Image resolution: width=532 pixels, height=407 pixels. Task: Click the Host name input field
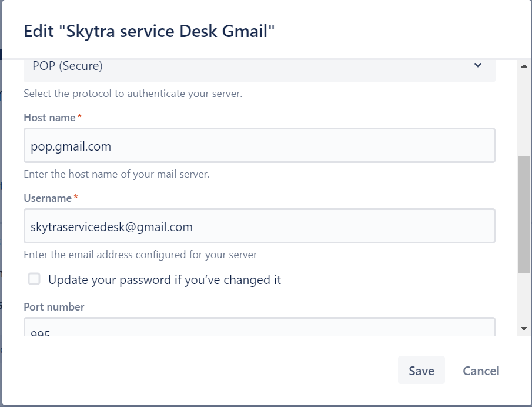[x=259, y=145]
